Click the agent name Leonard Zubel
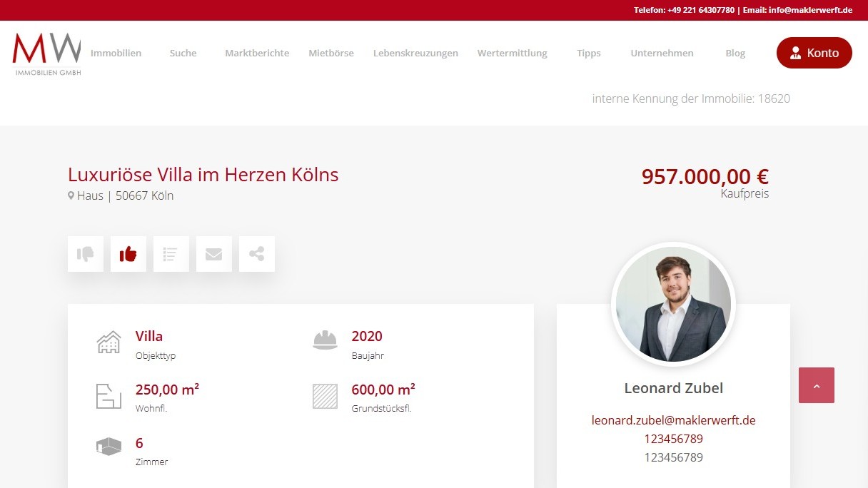 673,388
